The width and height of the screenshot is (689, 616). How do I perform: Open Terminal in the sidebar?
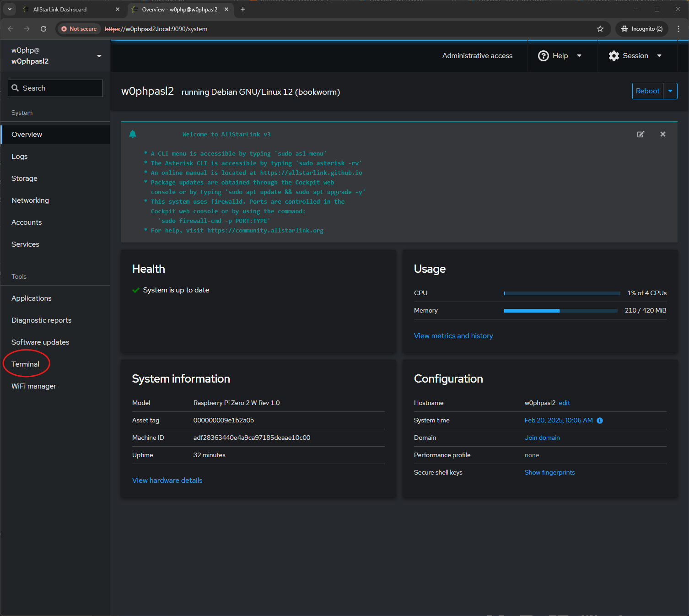click(26, 364)
